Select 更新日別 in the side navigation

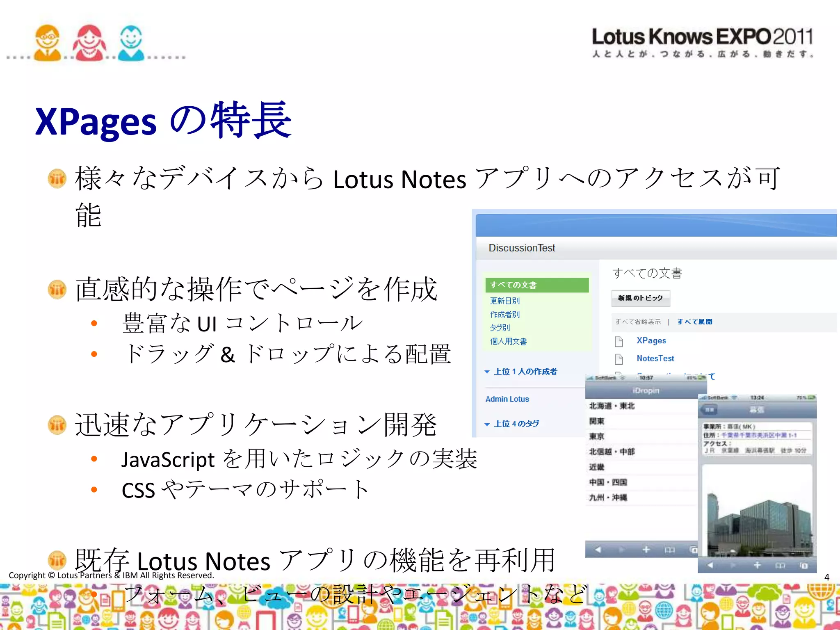[505, 301]
